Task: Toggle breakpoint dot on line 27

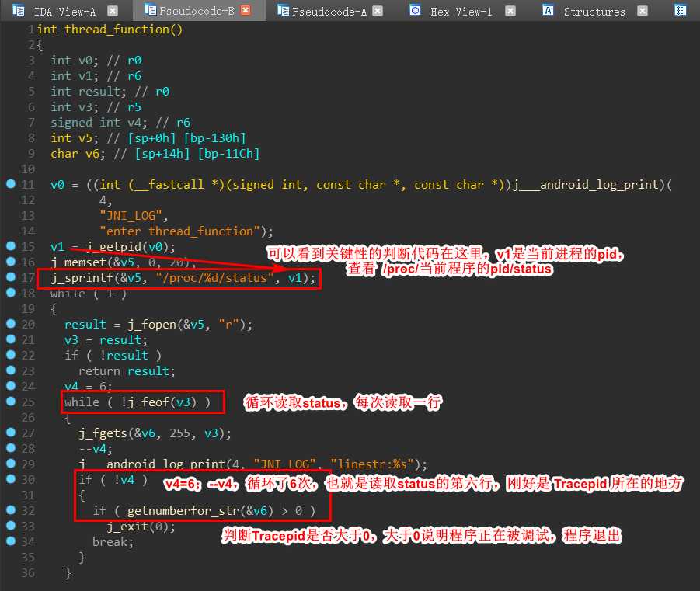Action: click(11, 432)
